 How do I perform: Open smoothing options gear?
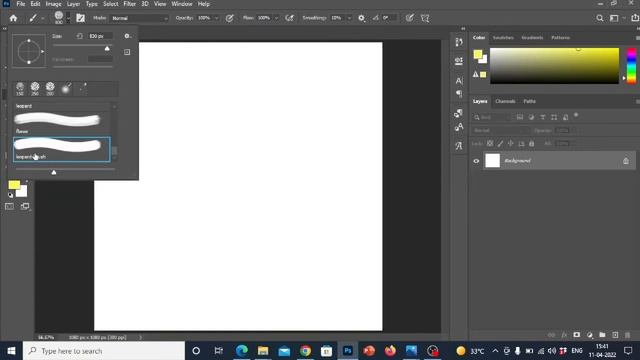(x=361, y=18)
